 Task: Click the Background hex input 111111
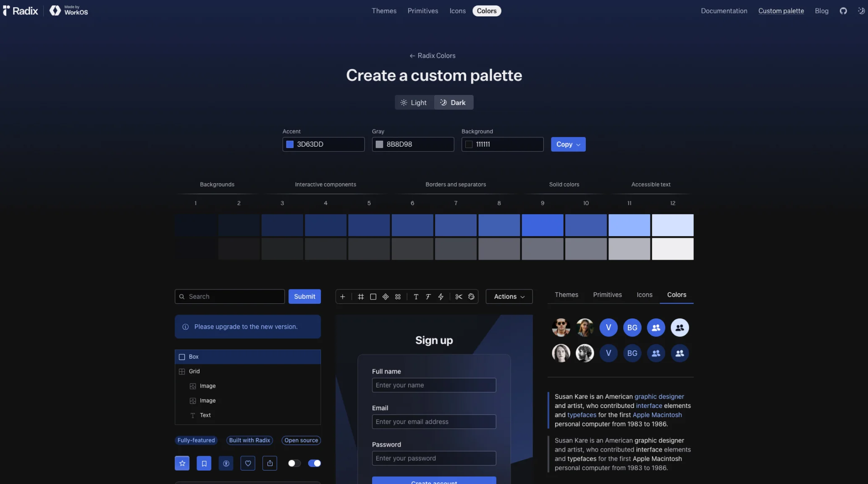[502, 145]
